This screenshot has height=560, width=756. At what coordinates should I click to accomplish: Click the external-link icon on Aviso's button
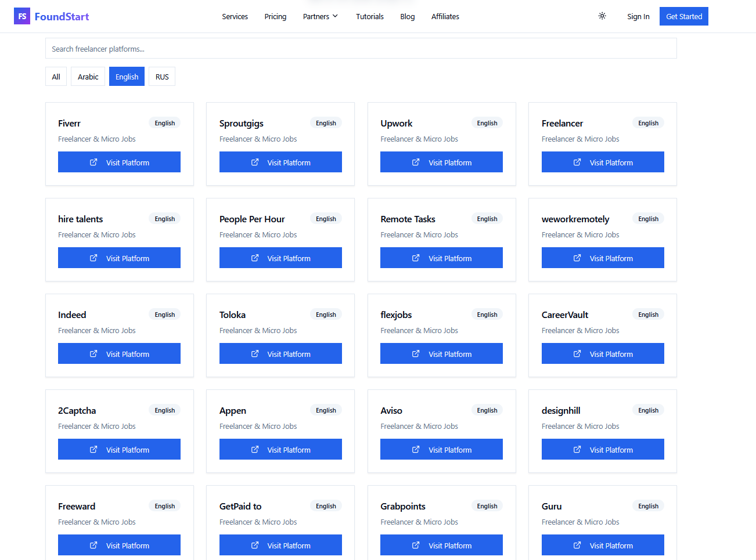(416, 449)
